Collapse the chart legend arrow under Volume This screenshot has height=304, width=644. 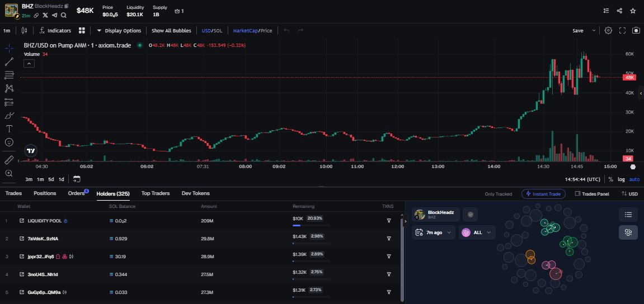click(x=29, y=63)
